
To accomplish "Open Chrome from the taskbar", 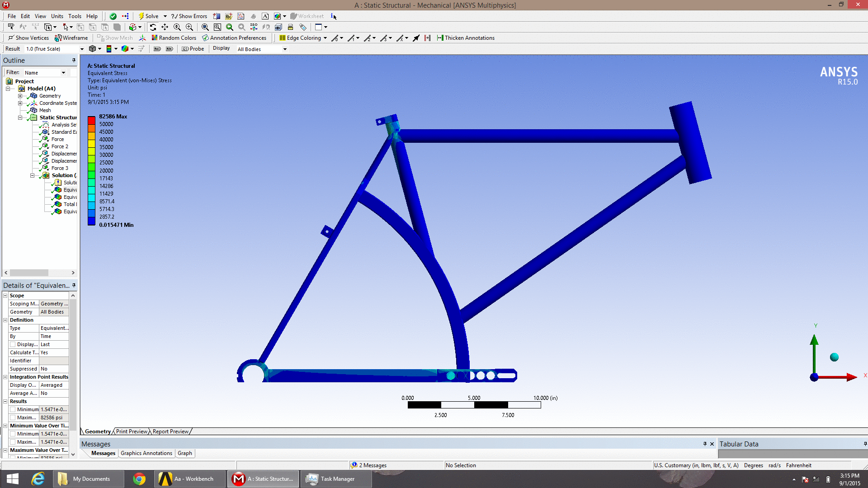I will [139, 479].
